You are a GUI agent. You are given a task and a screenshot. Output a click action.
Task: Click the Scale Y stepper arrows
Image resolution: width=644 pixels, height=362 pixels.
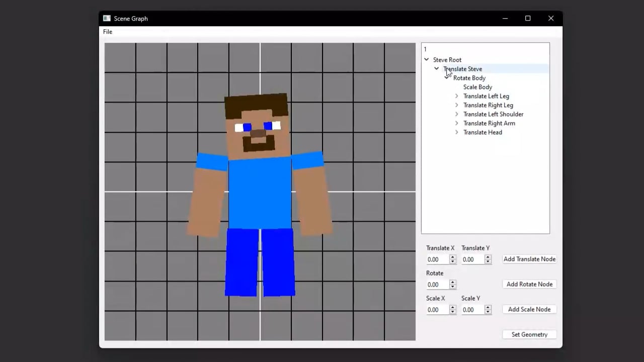pos(488,310)
